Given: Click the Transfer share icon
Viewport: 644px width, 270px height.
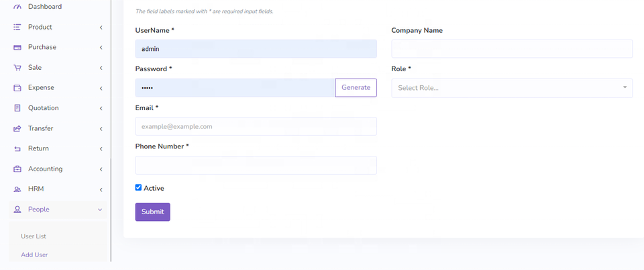Looking at the screenshot, I should [17, 128].
